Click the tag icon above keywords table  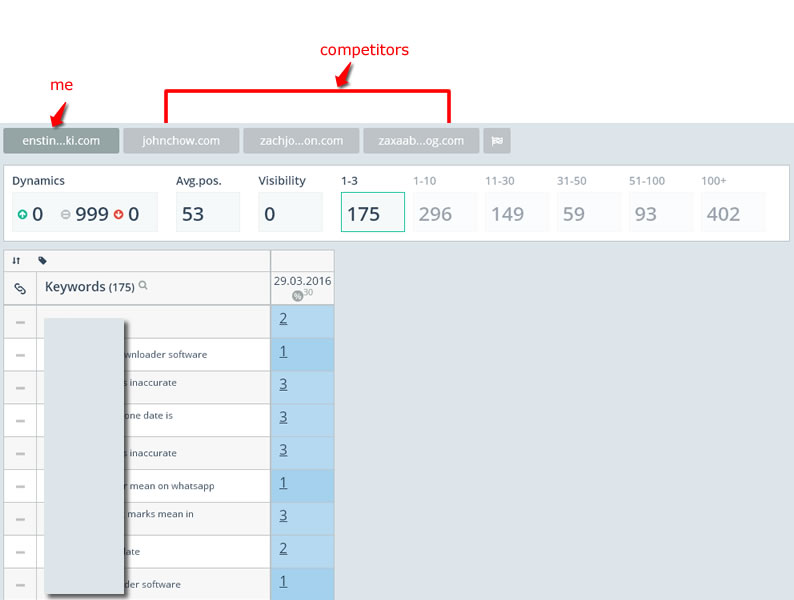click(x=43, y=261)
